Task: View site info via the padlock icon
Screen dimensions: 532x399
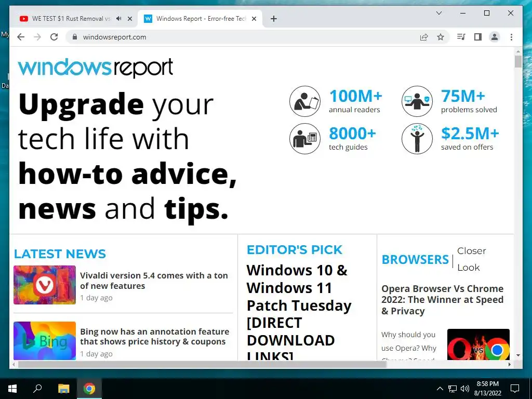Action: 75,37
